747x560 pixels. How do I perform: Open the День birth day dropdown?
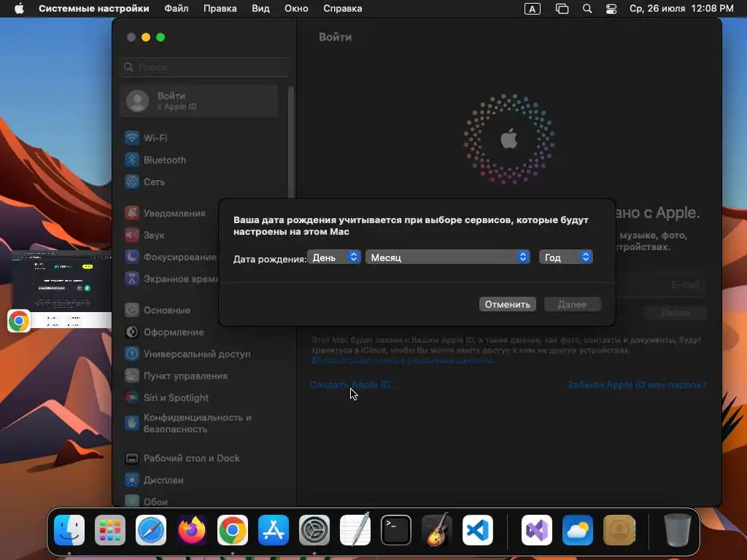334,257
